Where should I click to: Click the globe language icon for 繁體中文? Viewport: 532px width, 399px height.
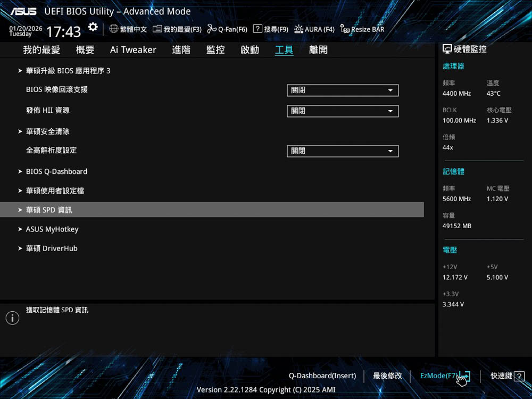point(114,29)
